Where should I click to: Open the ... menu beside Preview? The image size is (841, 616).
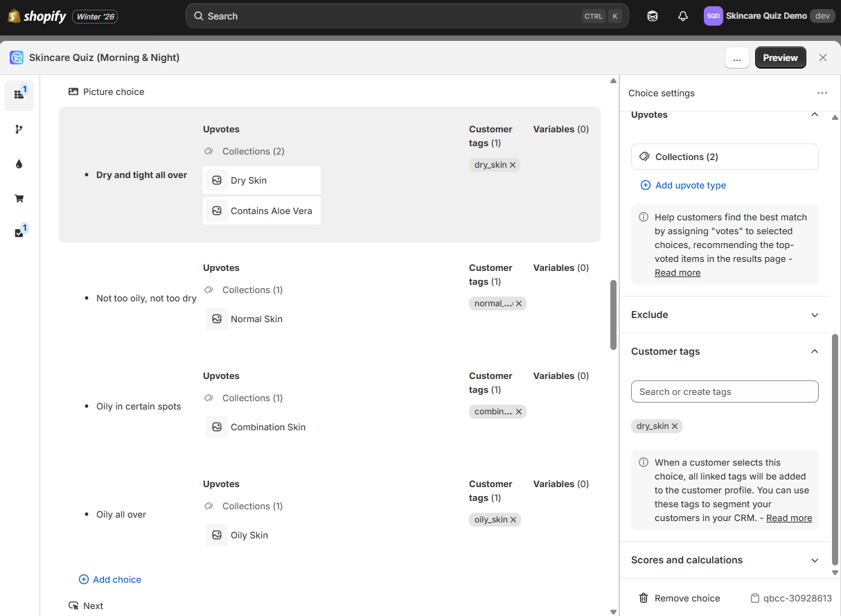pos(737,58)
